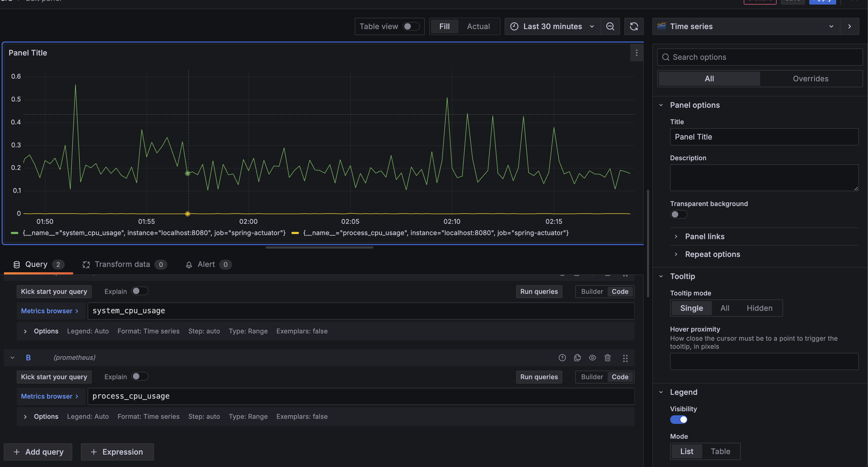Choose Table legend mode

720,451
